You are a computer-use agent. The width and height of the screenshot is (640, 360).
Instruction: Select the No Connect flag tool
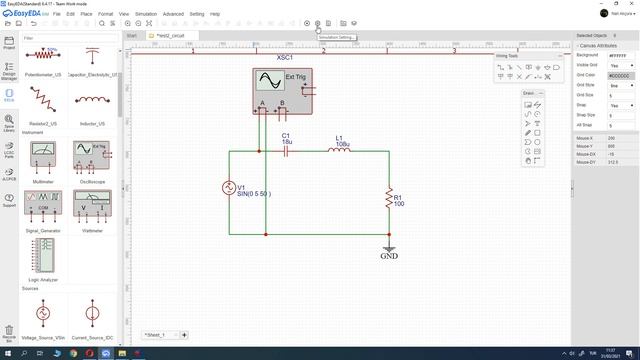coord(519,77)
